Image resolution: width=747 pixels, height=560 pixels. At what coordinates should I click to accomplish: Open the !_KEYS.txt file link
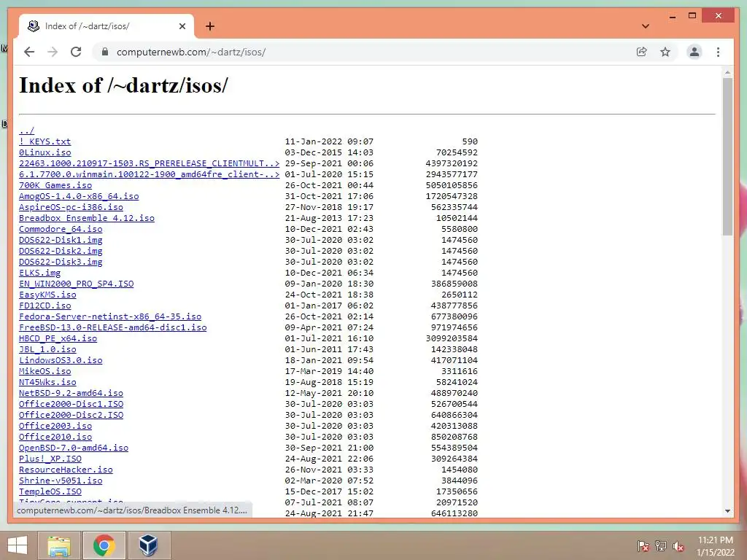pos(44,141)
